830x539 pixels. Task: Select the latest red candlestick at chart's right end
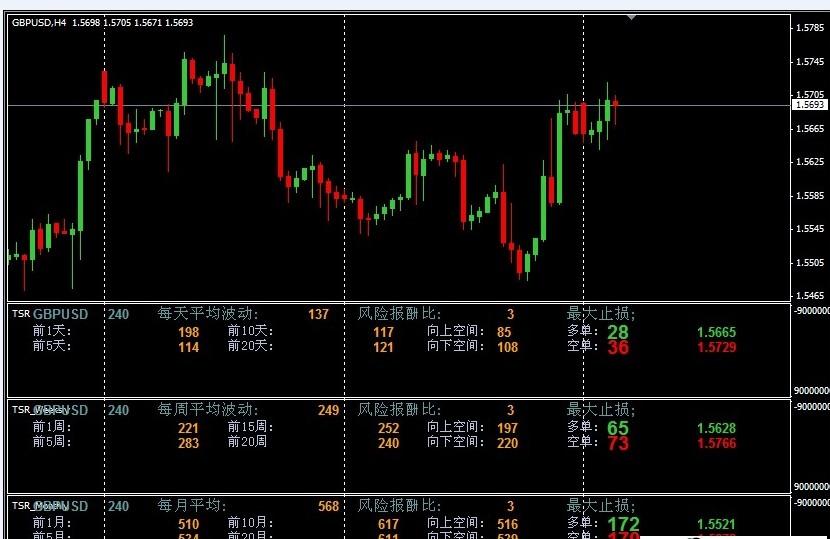click(x=615, y=102)
